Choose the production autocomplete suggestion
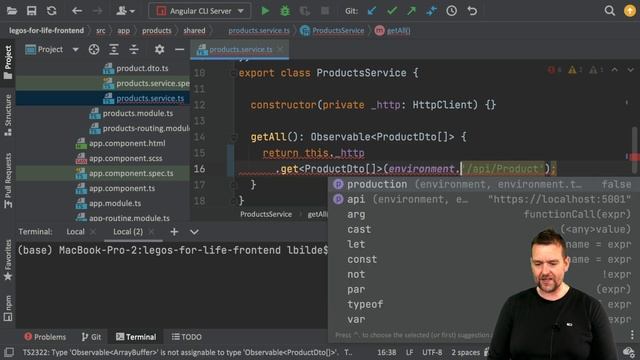This screenshot has height=360, width=640. point(484,184)
